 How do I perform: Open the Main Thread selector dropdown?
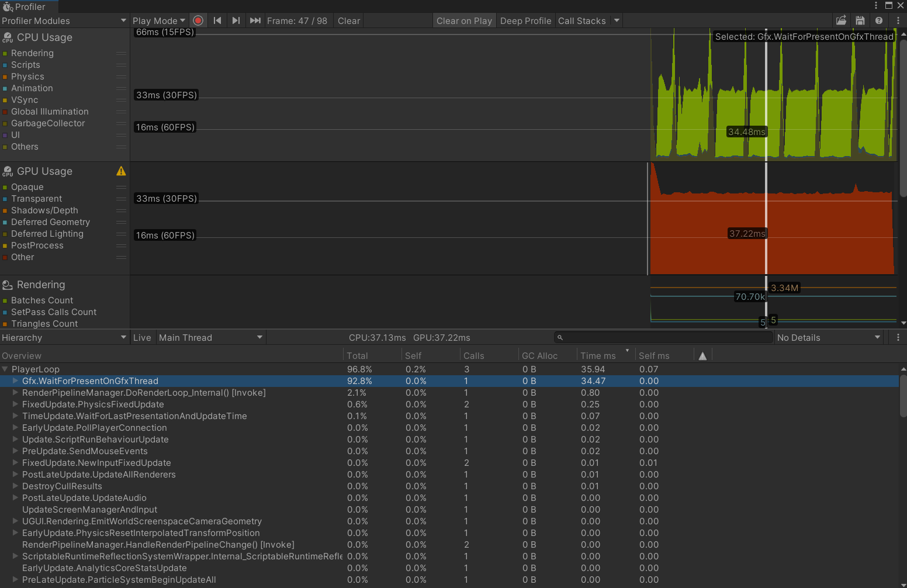click(x=210, y=337)
